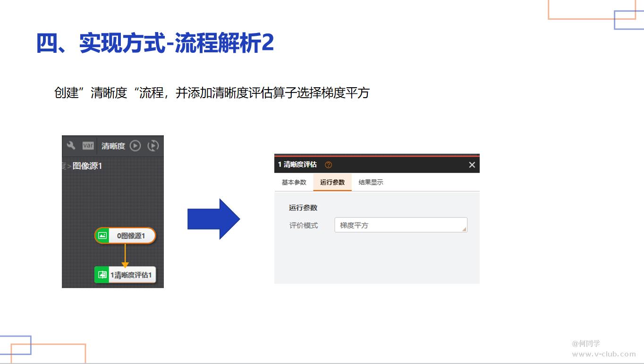Select the 1清晰度评估1 node label
This screenshot has height=364, width=644.
coord(131,275)
